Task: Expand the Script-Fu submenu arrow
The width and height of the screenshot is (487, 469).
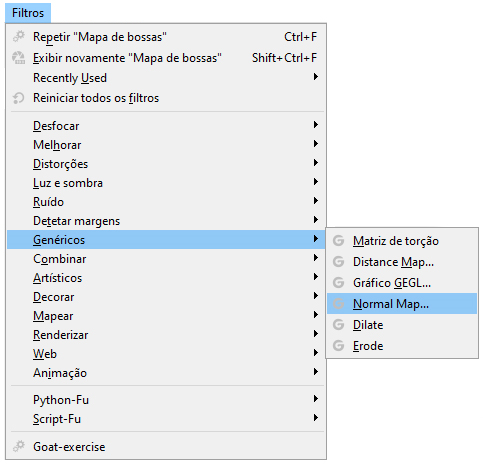Action: pyautogui.click(x=315, y=418)
